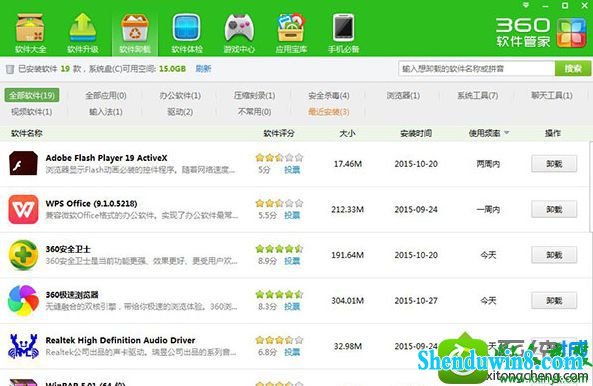The width and height of the screenshot is (593, 386).
Task: Open the 手机必备 phone icon
Action: tap(343, 33)
